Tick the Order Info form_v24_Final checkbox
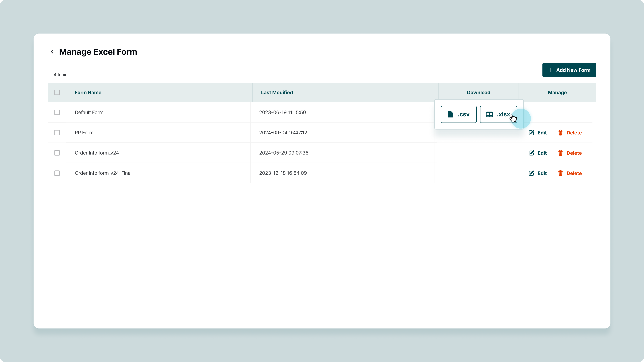 coord(57,173)
